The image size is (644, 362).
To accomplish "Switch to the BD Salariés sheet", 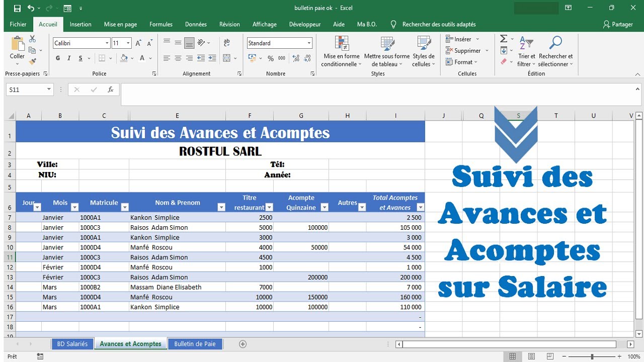I will point(72,344).
